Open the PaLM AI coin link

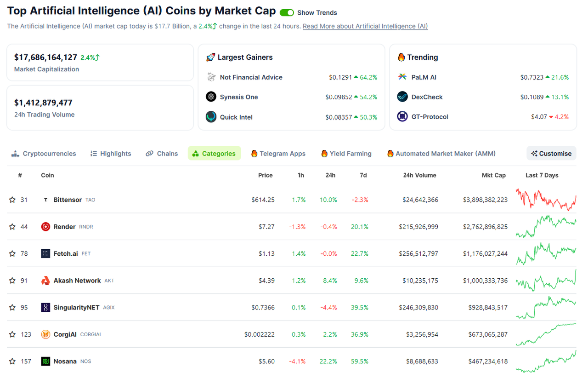[424, 77]
